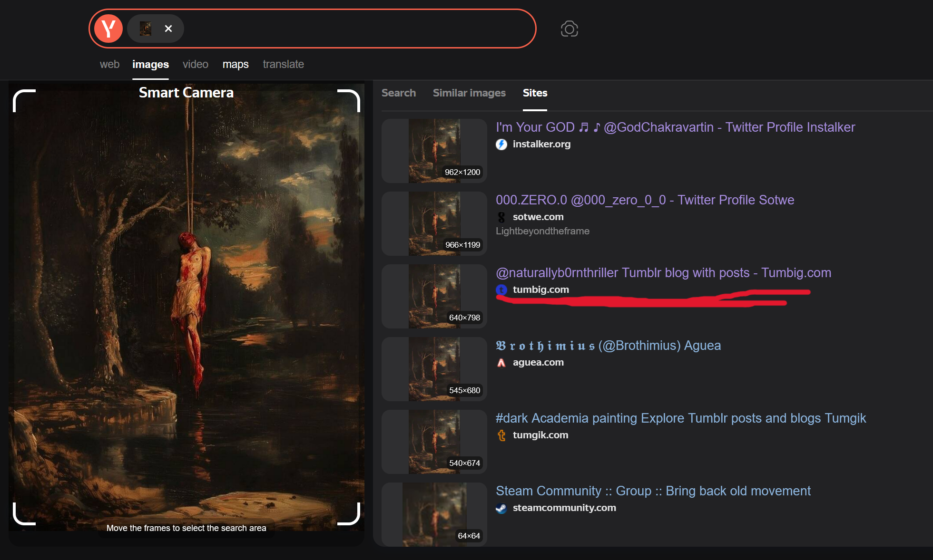Focus the search input field

pyautogui.click(x=357, y=29)
